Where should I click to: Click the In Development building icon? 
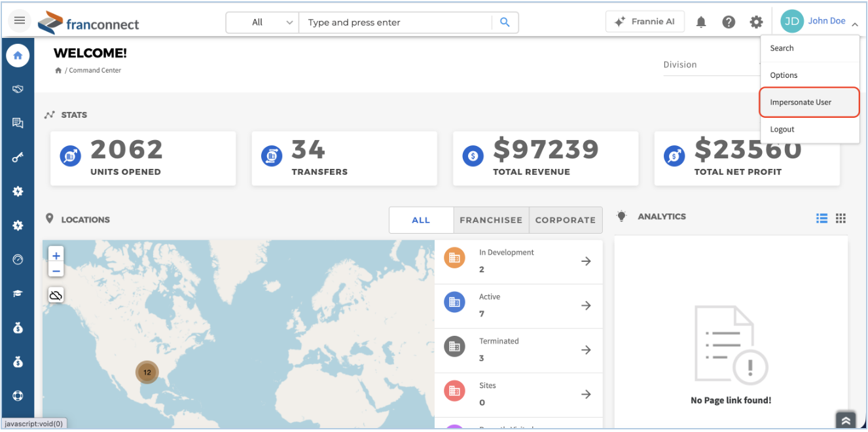coord(454,258)
